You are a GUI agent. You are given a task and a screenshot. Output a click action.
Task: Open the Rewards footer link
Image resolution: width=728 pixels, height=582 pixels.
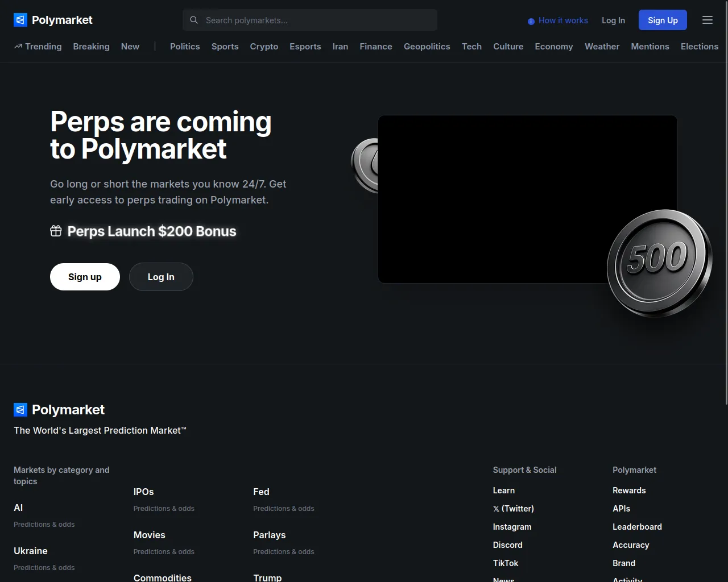point(629,490)
